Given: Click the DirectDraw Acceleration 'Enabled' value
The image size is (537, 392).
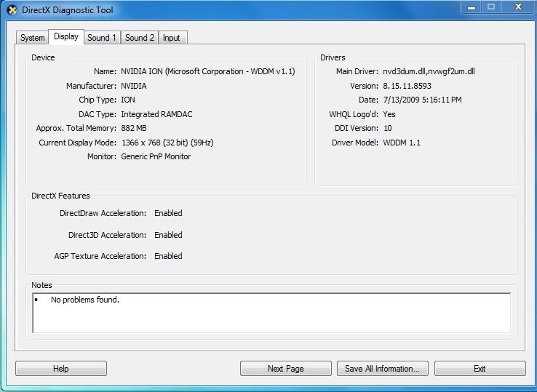Looking at the screenshot, I should pos(168,213).
